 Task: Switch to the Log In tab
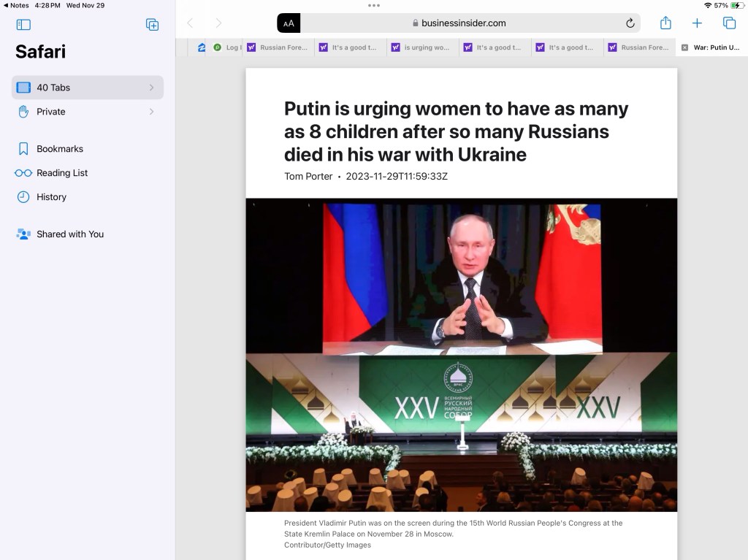pyautogui.click(x=226, y=47)
